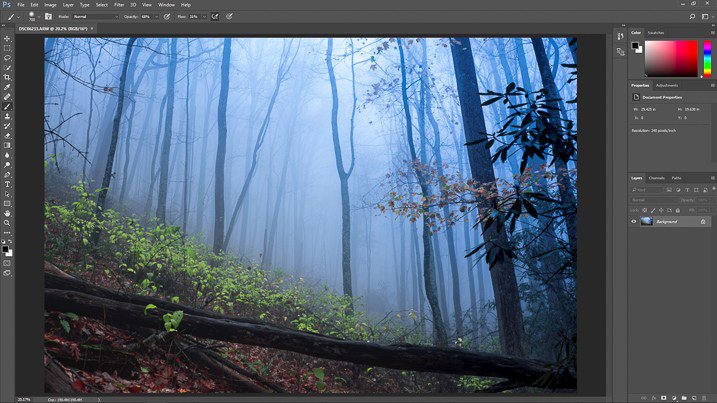Select the History Brush tool
717x403 pixels.
click(x=7, y=126)
